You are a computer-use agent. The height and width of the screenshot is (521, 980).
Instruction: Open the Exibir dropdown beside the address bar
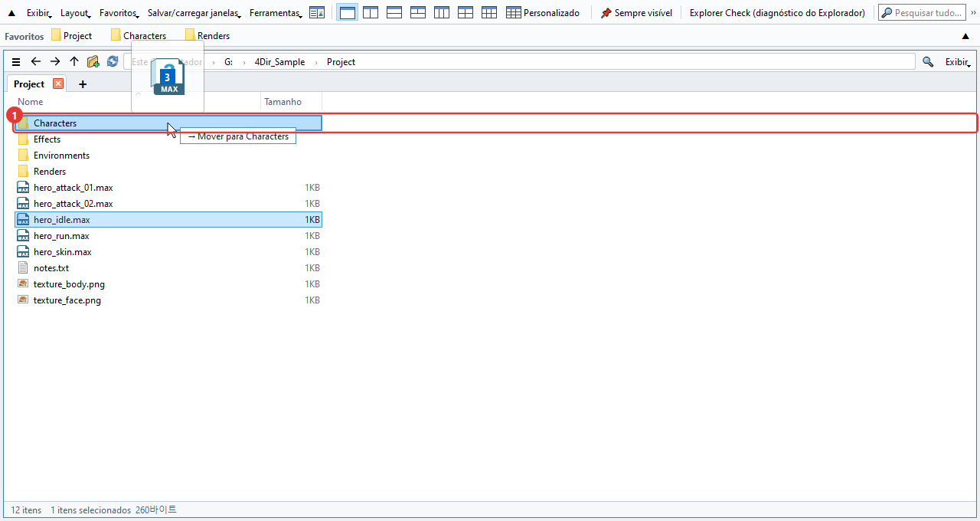tap(959, 62)
